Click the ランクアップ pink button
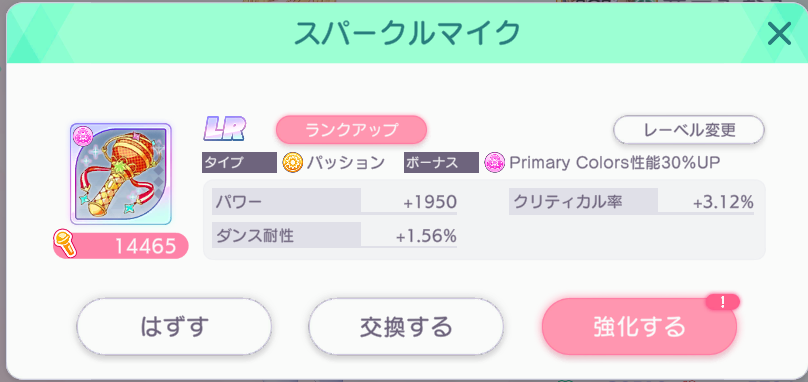 click(351, 129)
